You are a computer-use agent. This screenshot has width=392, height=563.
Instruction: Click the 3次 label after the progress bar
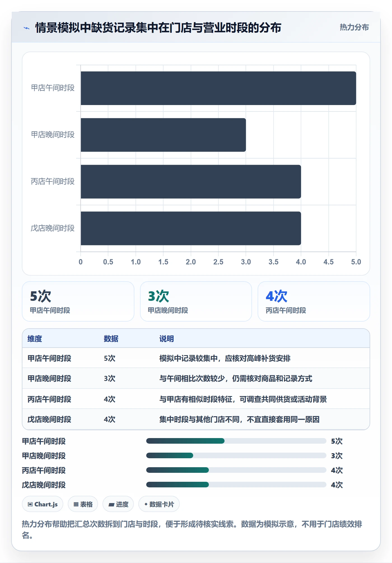337,456
